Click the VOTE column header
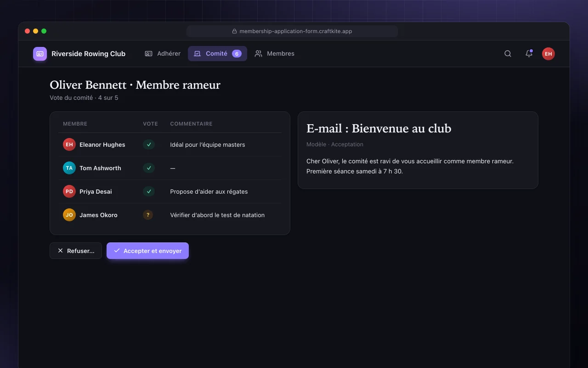588x368 pixels. tap(150, 124)
